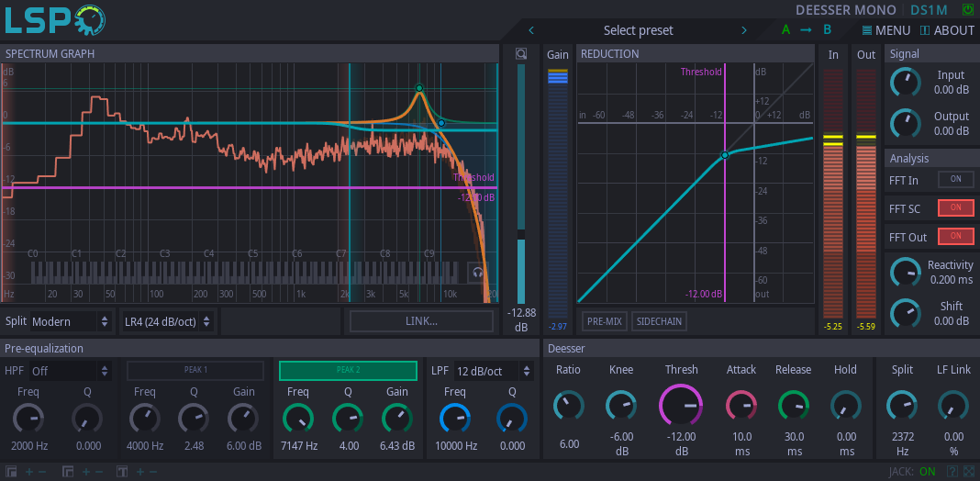Viewport: 980px width, 481px height.
Task: Open LPF slope dropdown 12 dB/oct
Action: (494, 371)
